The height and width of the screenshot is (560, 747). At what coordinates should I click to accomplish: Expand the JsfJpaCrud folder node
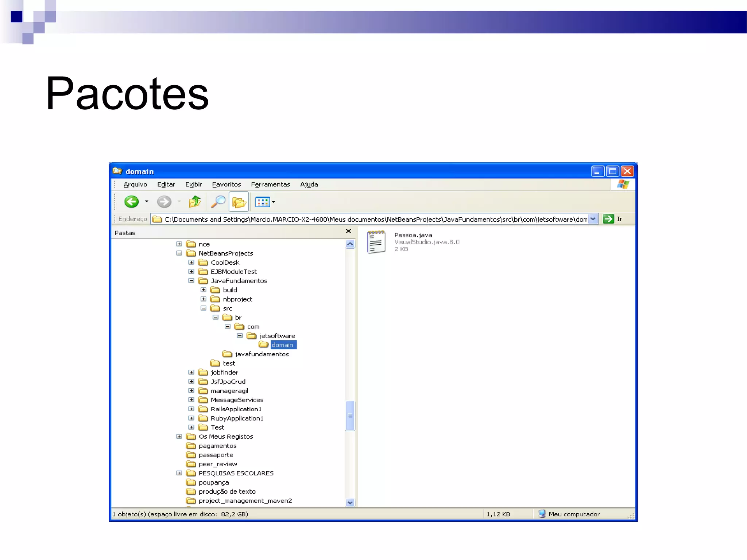[x=191, y=381]
